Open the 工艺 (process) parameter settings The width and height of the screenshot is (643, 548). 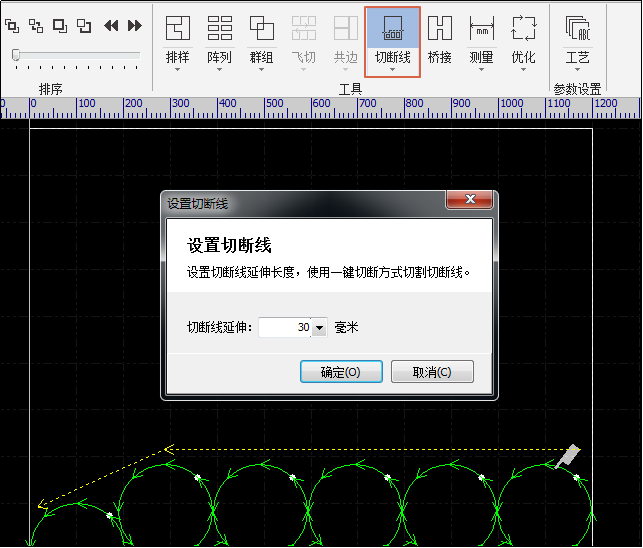[577, 29]
